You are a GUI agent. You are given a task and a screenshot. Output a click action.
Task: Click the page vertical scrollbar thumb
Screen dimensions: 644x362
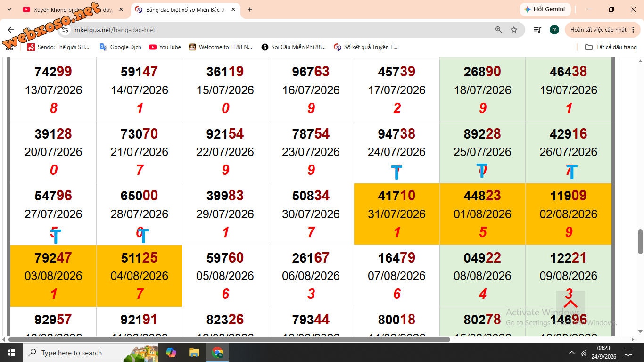[x=640, y=242]
